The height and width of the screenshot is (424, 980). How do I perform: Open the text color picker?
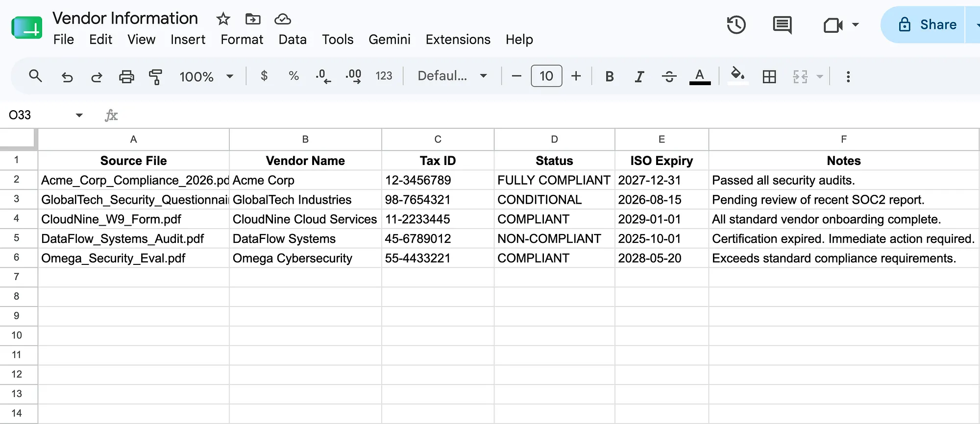coord(700,76)
